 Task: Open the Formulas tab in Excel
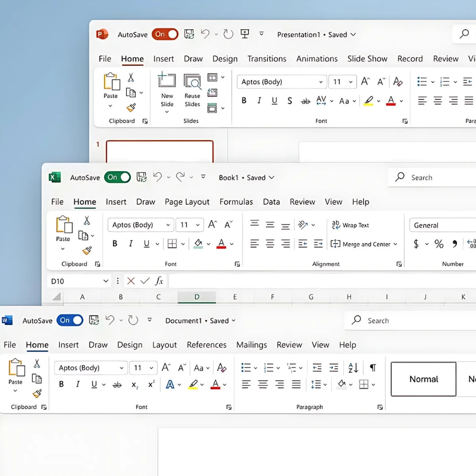pos(236,202)
